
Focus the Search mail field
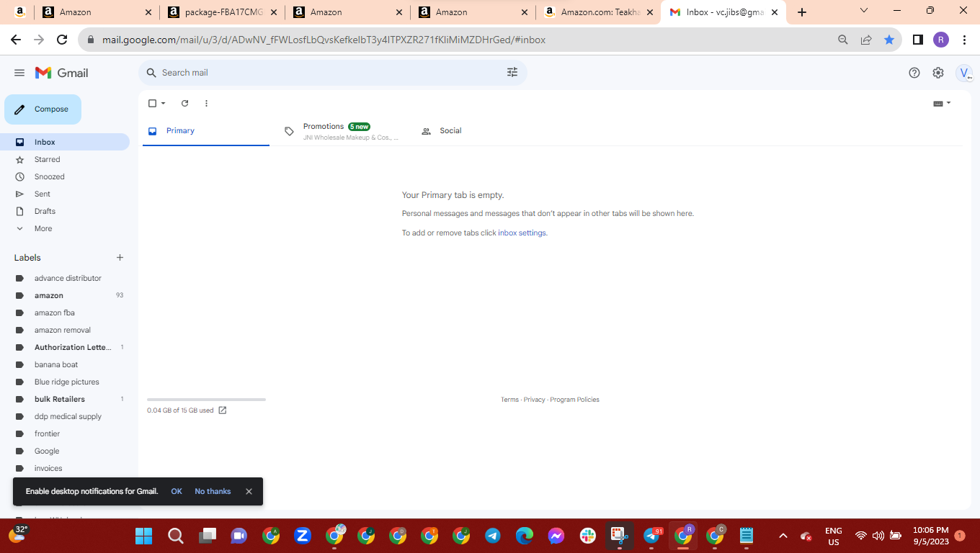point(332,73)
